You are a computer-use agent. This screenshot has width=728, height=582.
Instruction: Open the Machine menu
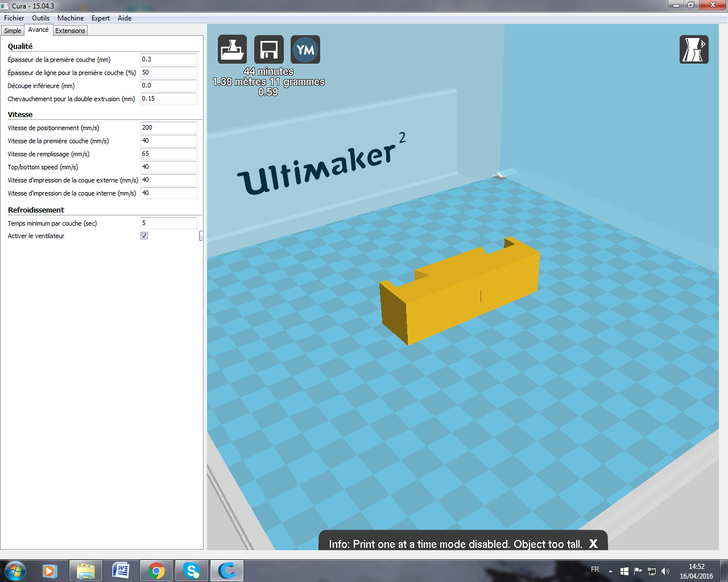[71, 18]
